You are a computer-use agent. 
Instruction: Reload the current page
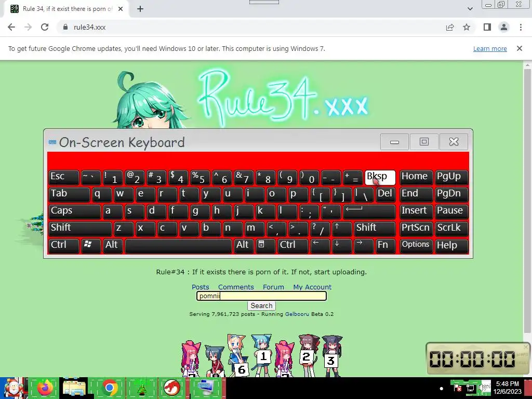pos(45,27)
